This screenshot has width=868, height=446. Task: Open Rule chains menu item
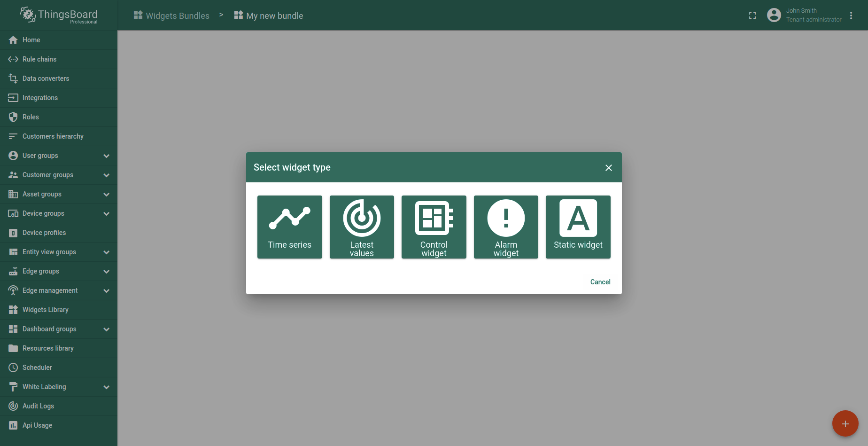(x=59, y=59)
